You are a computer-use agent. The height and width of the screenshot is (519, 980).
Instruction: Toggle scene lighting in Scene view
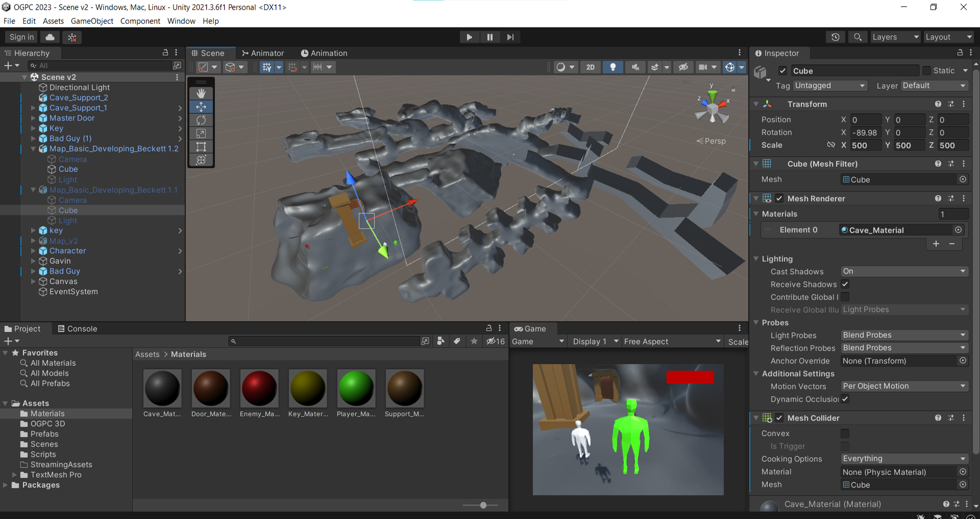[612, 67]
